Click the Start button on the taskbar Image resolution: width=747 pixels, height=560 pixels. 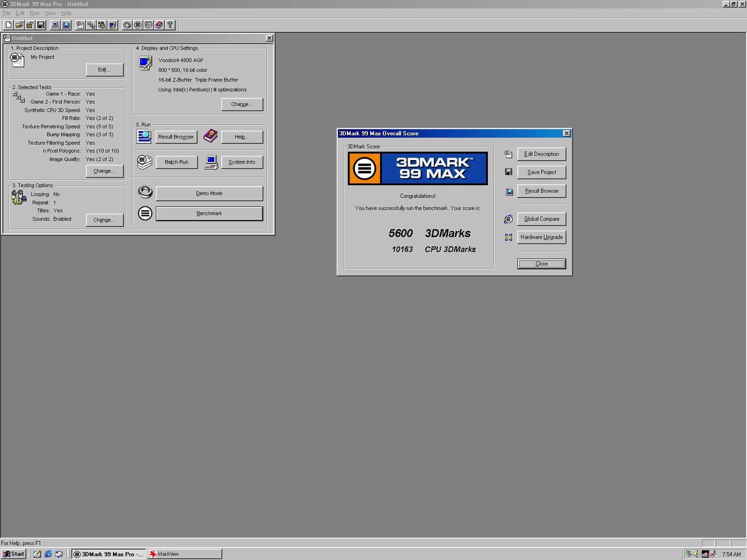(x=13, y=554)
